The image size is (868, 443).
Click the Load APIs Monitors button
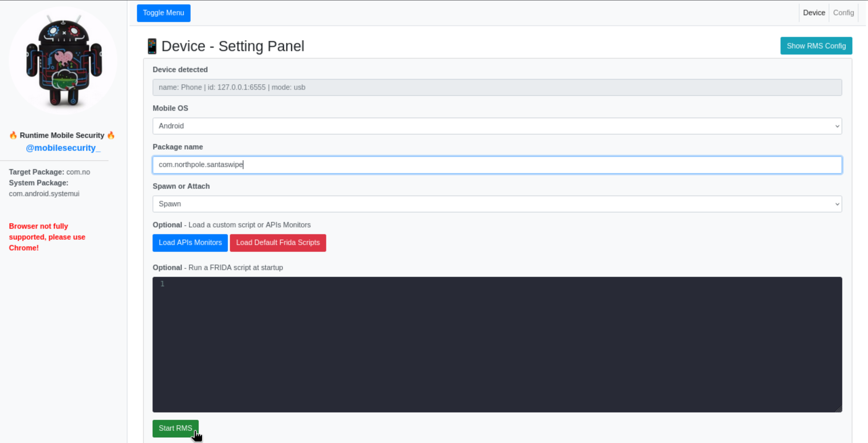[190, 243]
